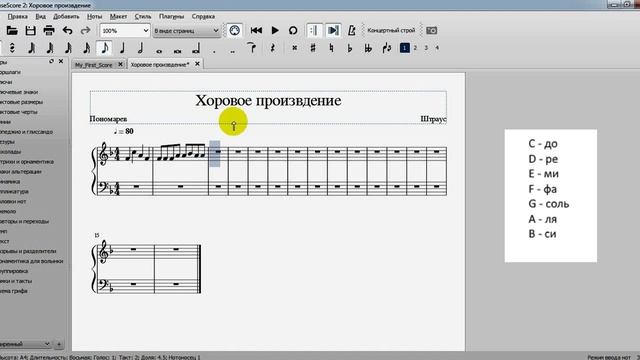The image size is (640, 360).
Task: Add a double augmentation dot
Action: (x=233, y=51)
